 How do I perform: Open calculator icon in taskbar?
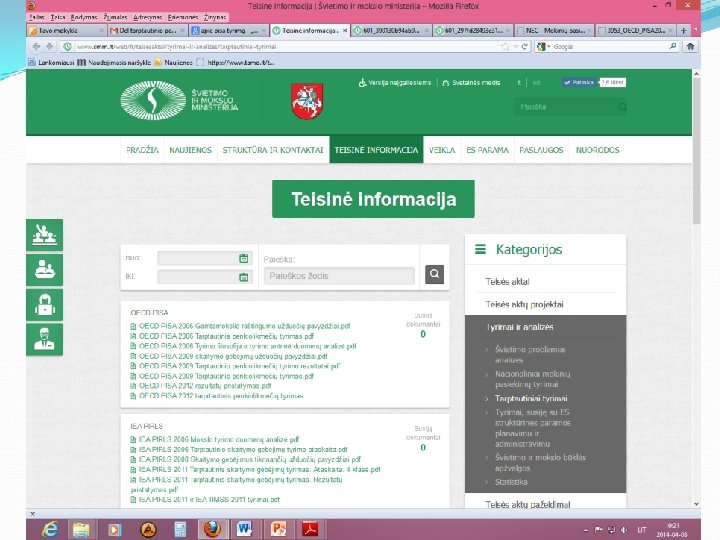click(x=180, y=529)
